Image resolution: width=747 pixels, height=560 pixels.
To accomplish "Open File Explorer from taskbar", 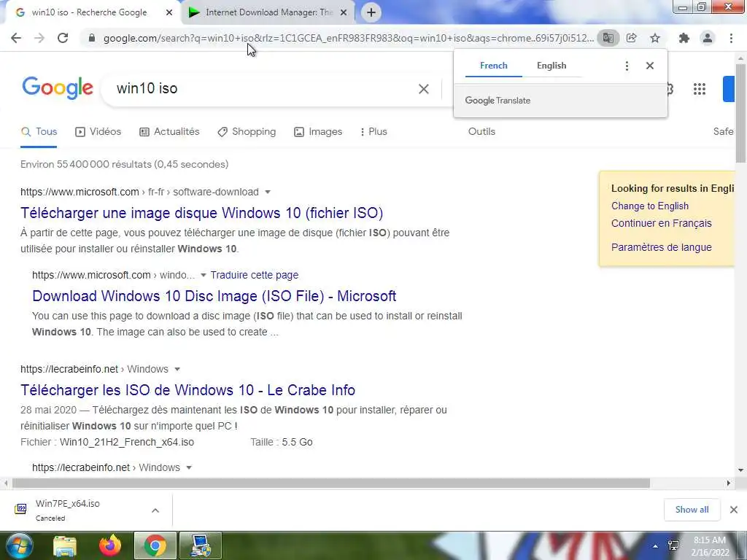I will (65, 546).
